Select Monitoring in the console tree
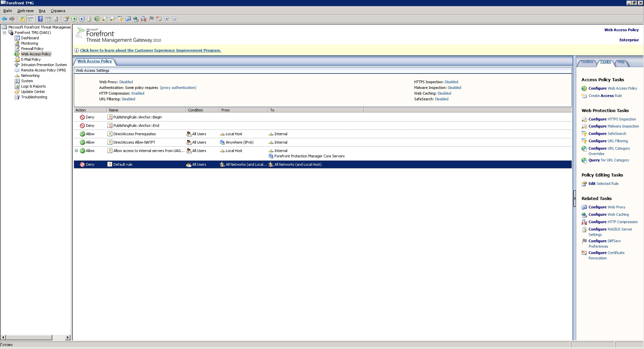 30,43
